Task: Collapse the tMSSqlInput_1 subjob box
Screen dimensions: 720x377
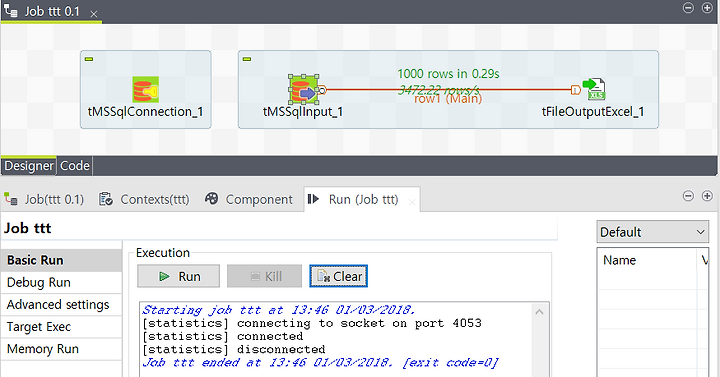Action: click(x=247, y=59)
